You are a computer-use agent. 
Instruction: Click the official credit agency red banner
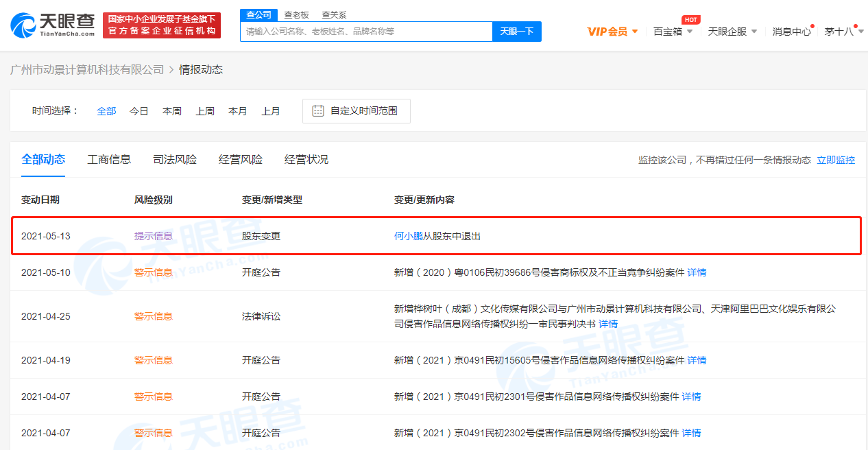pos(162,25)
